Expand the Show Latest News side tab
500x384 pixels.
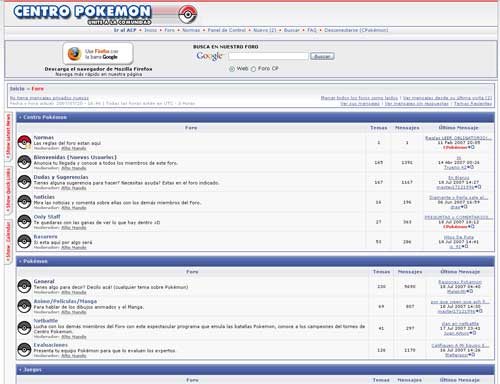pyautogui.click(x=8, y=136)
